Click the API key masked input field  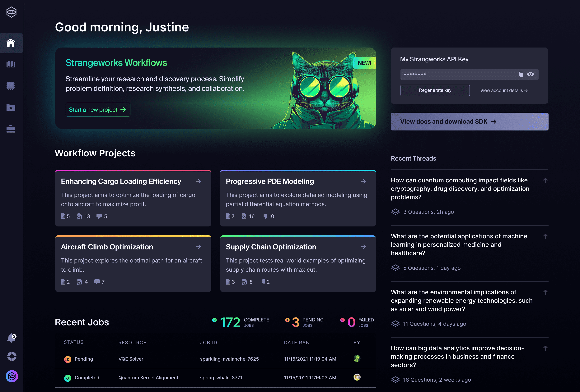pyautogui.click(x=469, y=74)
